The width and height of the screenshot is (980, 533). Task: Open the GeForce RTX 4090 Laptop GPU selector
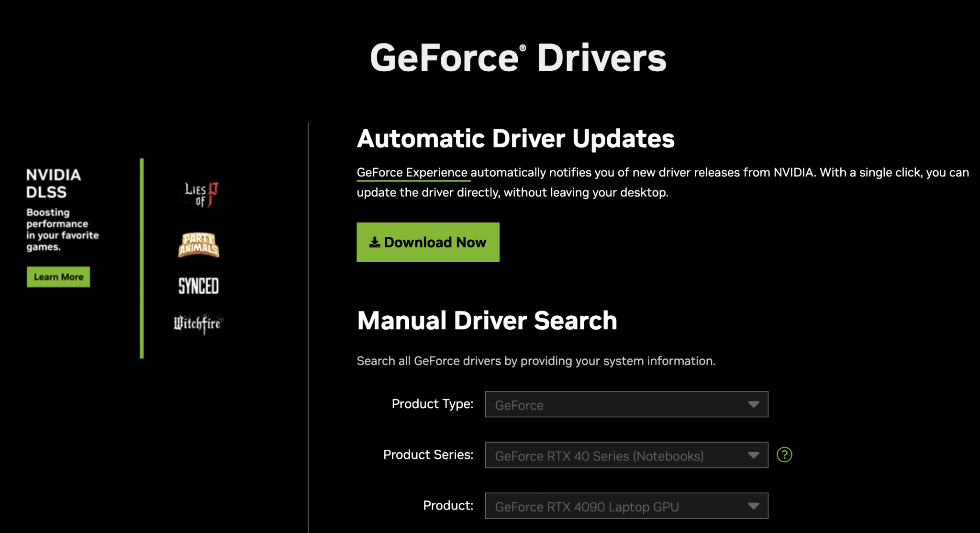tap(612, 506)
